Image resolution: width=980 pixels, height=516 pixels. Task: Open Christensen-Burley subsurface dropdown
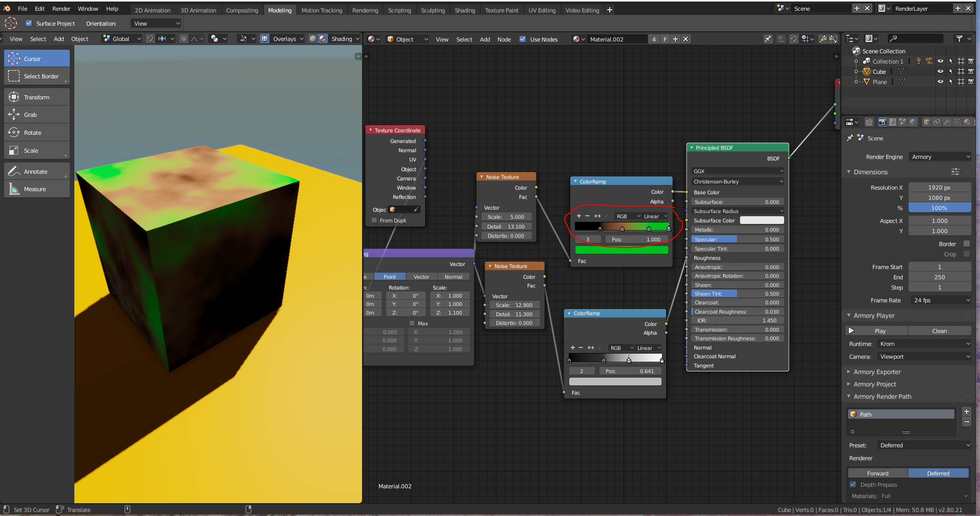click(737, 181)
